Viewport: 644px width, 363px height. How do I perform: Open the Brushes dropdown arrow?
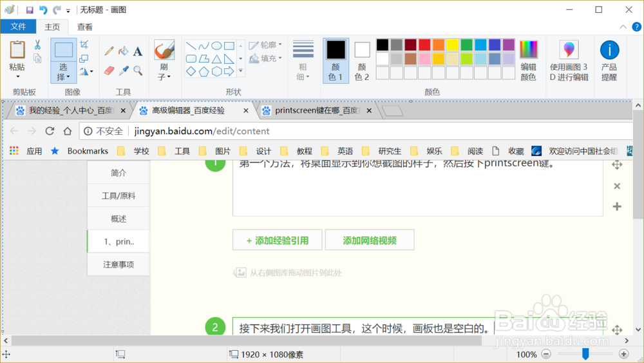point(169,77)
